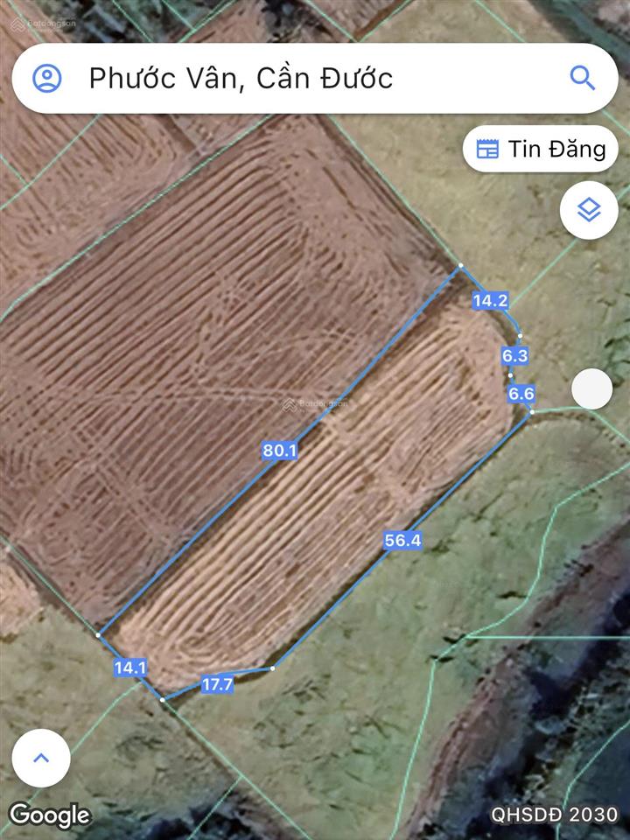The width and height of the screenshot is (630, 840).
Task: Click the 17.7 measurement label
Action: [218, 684]
